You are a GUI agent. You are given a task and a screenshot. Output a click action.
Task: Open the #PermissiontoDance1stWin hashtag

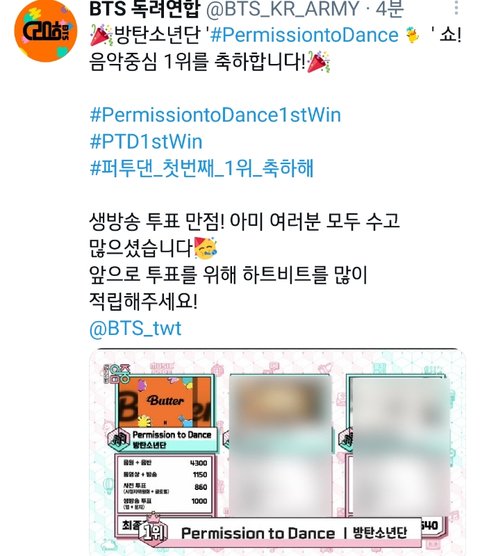[215, 115]
